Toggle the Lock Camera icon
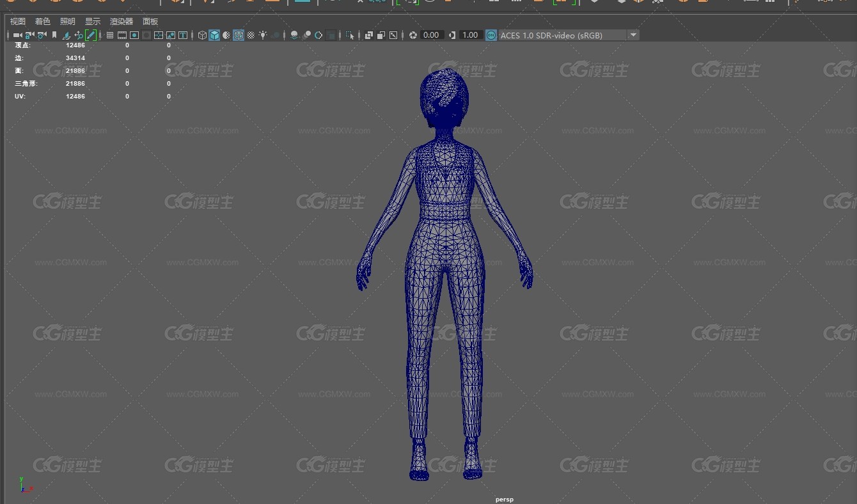857x504 pixels. [29, 35]
